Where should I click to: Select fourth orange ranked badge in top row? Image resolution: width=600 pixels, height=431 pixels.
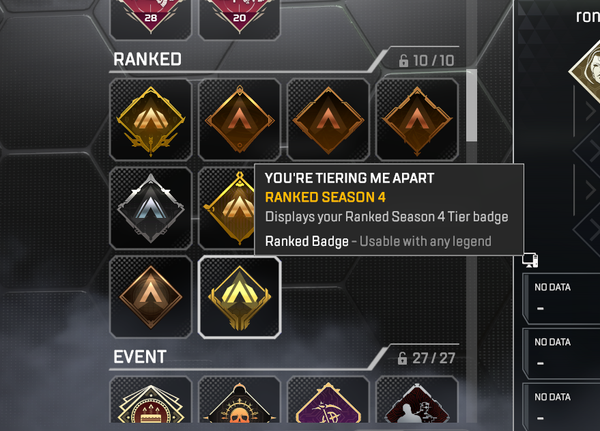coord(417,119)
